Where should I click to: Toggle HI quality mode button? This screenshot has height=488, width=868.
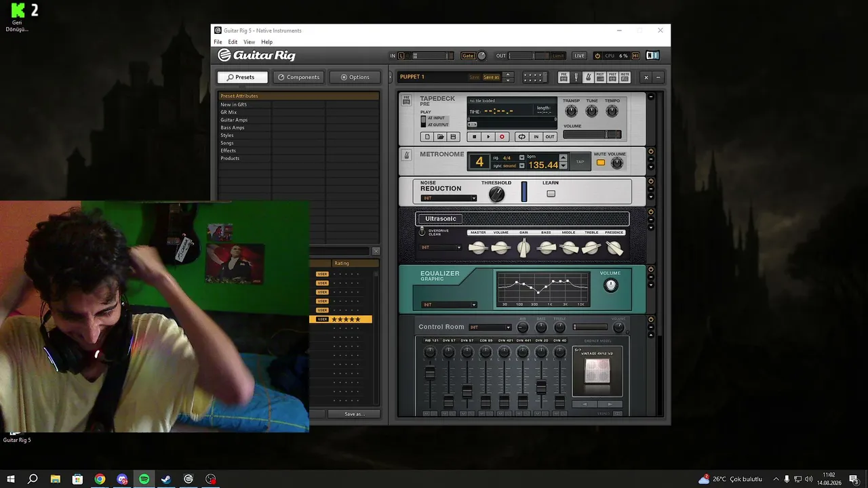point(635,56)
